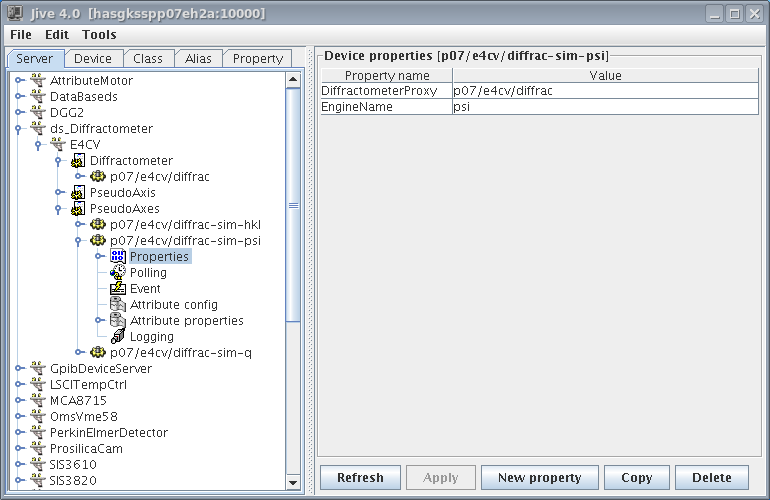
Task: Collapse the E4CV tree node
Action: pos(38,145)
